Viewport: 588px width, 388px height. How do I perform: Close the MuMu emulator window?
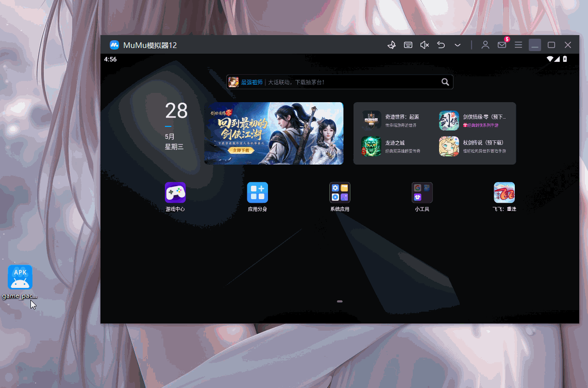tap(568, 45)
